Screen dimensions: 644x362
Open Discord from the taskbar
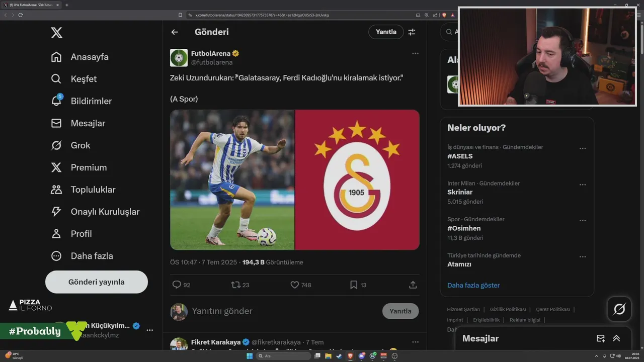pyautogui.click(x=361, y=356)
